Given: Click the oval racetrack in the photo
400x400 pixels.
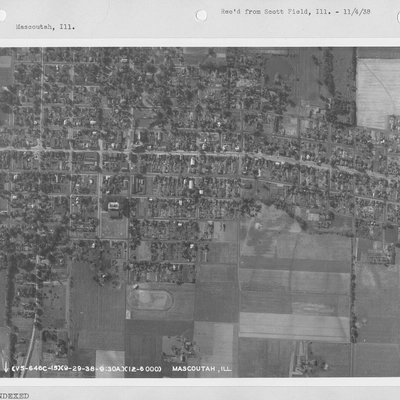Looking at the screenshot, I should pos(150,299).
